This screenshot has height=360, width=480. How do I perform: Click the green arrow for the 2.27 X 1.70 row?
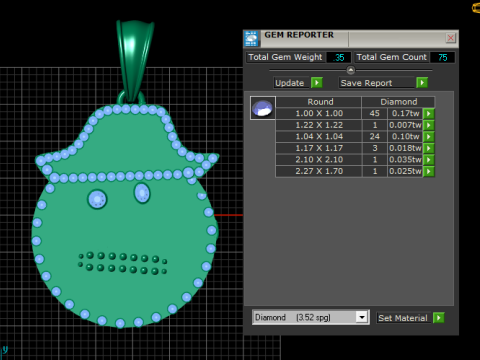(x=429, y=171)
